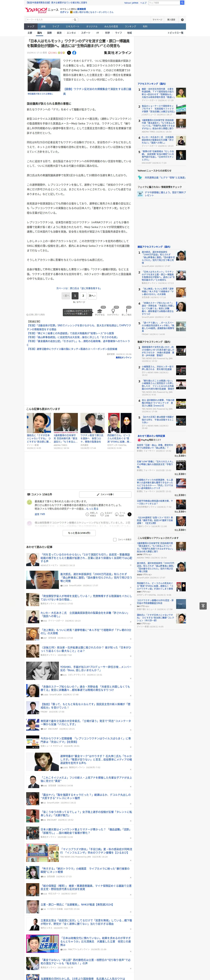Open the 画像 link about ワクチン反対派 protest
210x980 pixels.
click(97, 91)
